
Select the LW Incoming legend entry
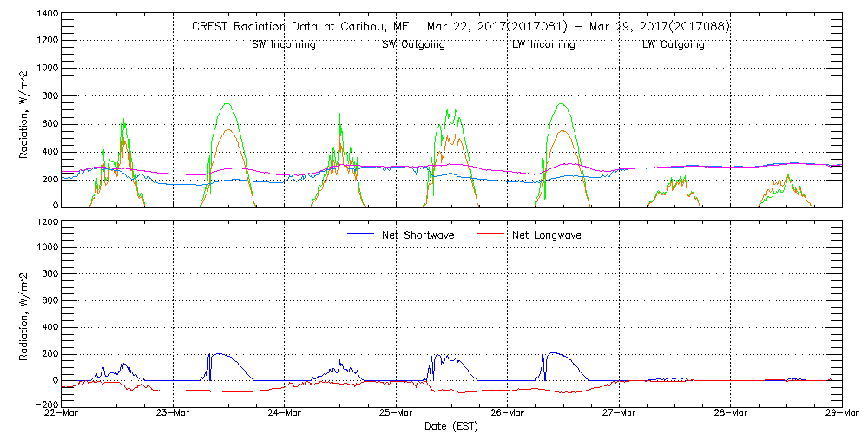click(543, 45)
